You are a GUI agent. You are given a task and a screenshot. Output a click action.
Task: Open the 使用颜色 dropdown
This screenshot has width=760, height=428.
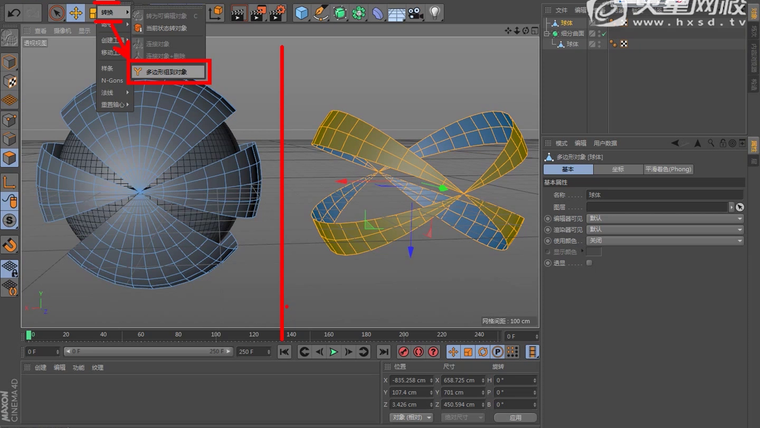point(664,240)
